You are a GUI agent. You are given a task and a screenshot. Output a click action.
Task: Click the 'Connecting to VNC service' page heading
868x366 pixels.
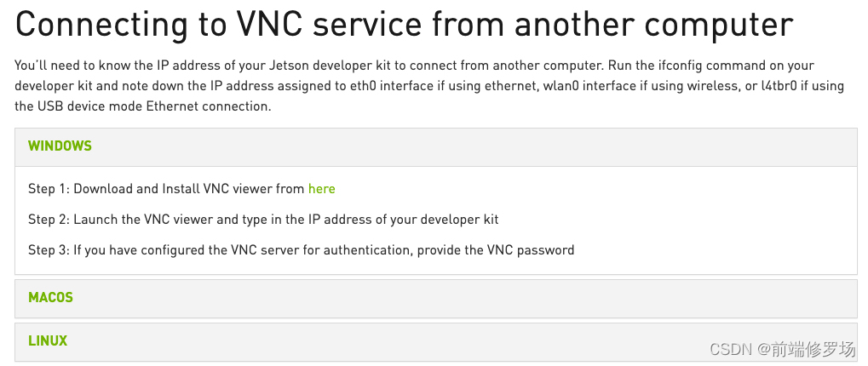[x=404, y=25]
